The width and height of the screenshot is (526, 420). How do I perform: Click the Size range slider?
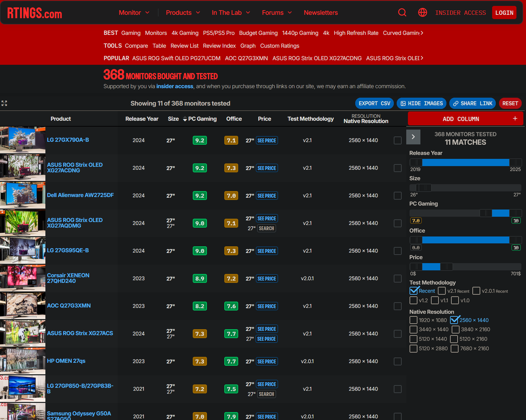coord(465,188)
